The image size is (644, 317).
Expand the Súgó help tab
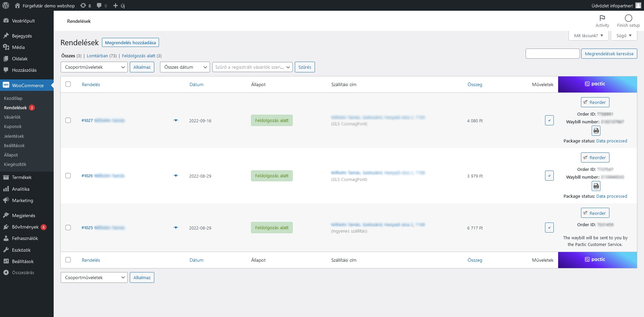pyautogui.click(x=624, y=36)
